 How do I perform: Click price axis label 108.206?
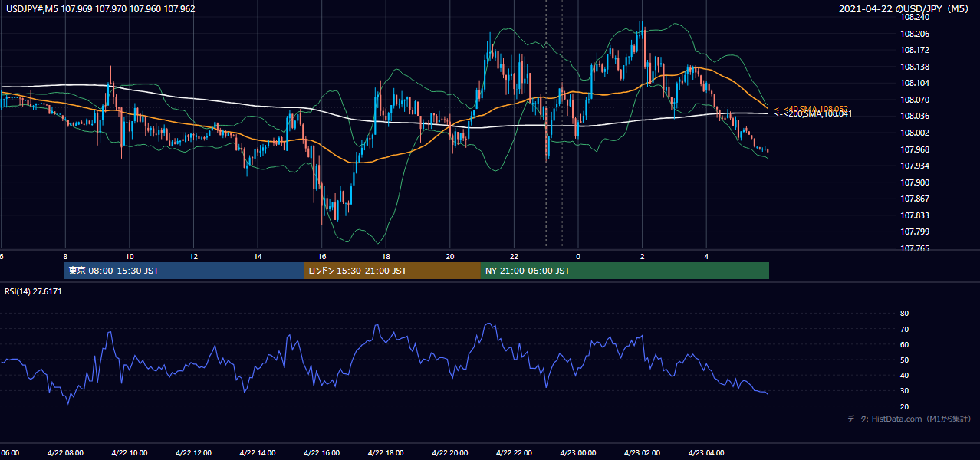(915, 34)
